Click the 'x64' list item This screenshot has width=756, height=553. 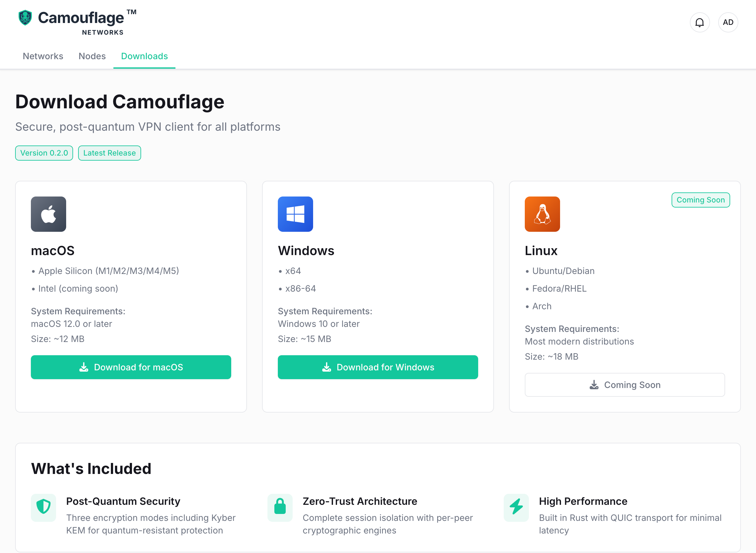pos(293,271)
